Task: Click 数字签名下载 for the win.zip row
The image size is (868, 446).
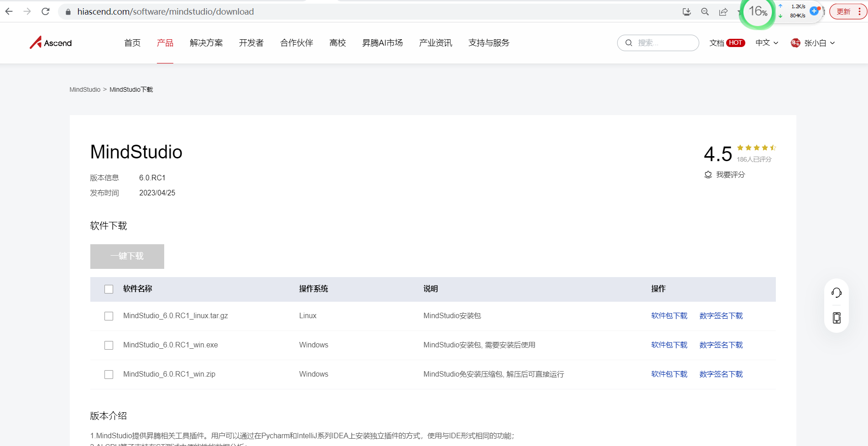Action: pyautogui.click(x=721, y=374)
